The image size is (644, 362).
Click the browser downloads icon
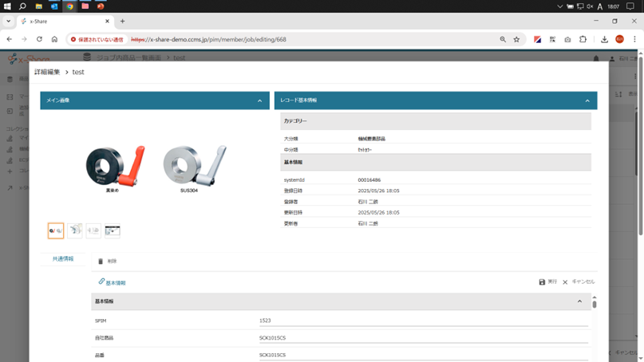[605, 39]
